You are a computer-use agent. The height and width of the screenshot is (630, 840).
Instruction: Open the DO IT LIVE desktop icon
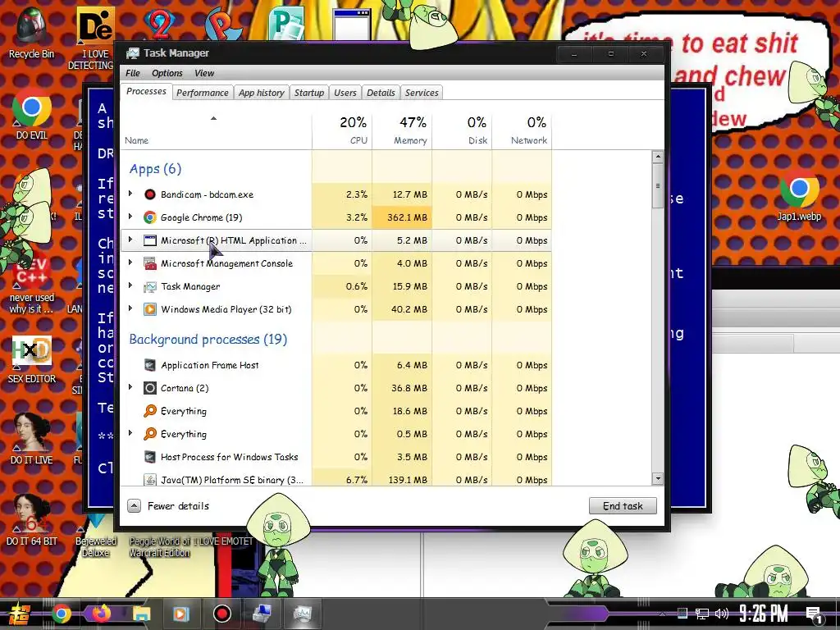tap(32, 438)
